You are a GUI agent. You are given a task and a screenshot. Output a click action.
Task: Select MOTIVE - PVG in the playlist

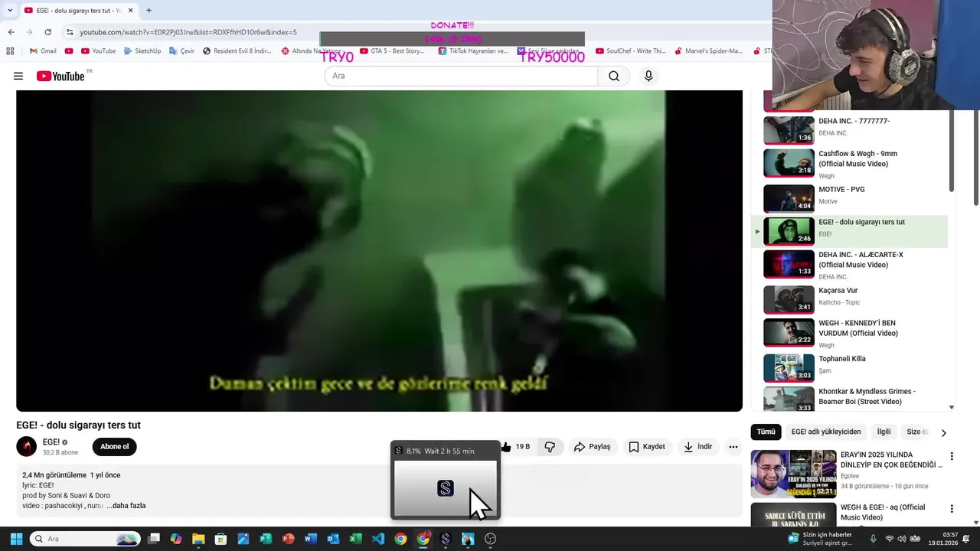(x=850, y=198)
